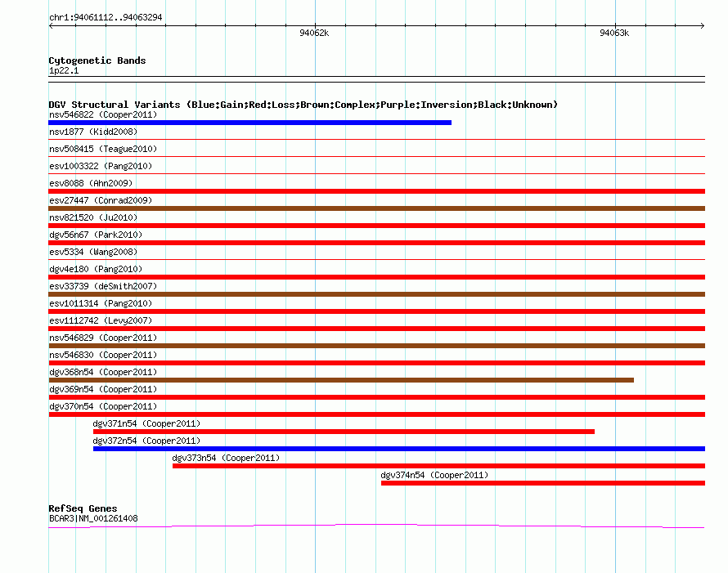
Task: Click the dgv371n54 (Cooper2011) red bar
Action: 344,432
